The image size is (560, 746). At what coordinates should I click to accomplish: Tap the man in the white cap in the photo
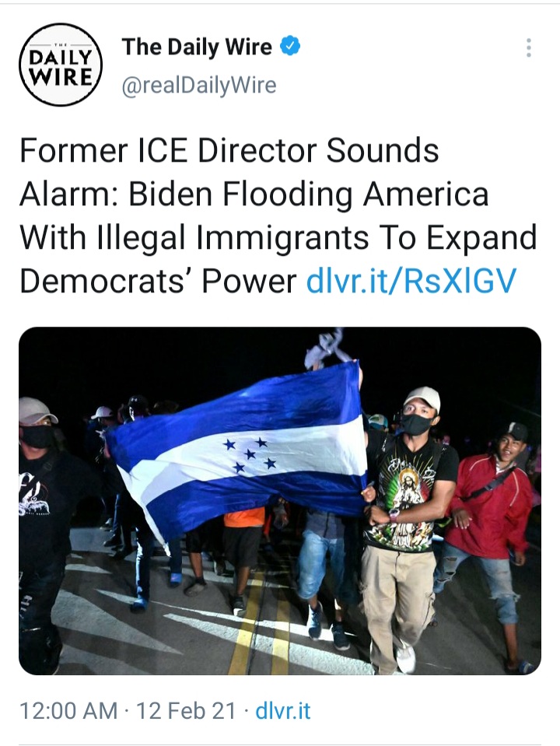[407, 524]
